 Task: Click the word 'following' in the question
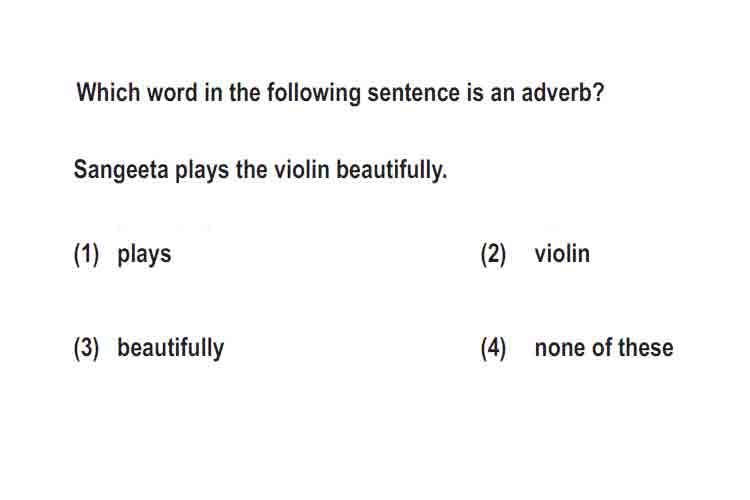pos(314,93)
